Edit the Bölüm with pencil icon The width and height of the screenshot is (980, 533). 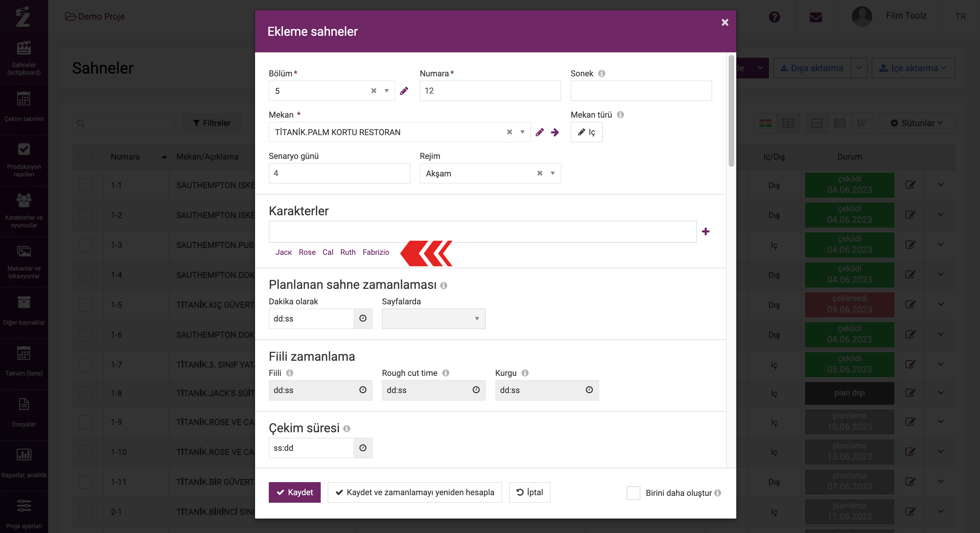pyautogui.click(x=404, y=91)
